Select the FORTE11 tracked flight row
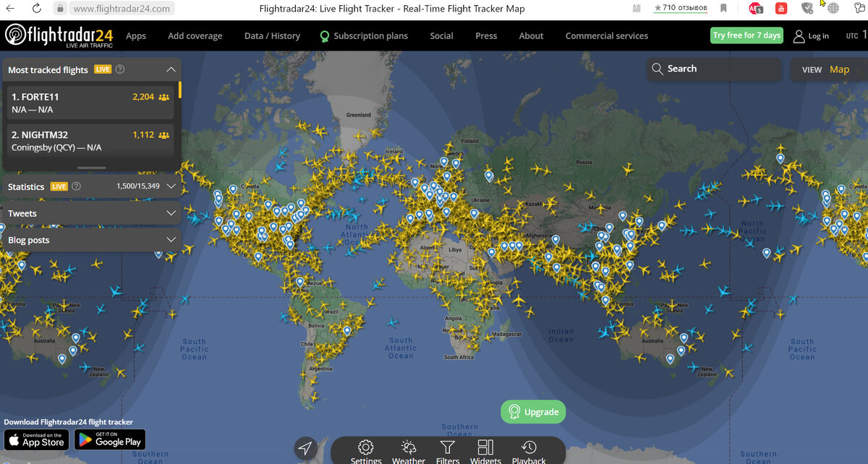This screenshot has width=868, height=464. [91, 103]
